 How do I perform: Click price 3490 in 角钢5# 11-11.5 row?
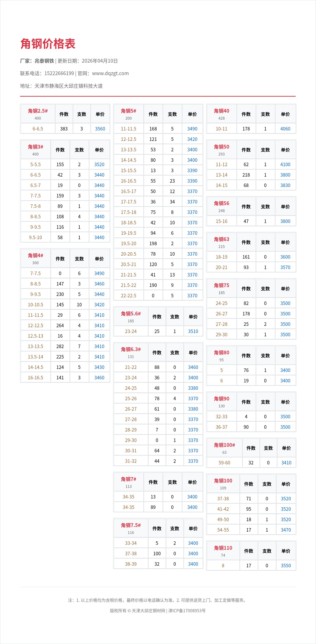pyautogui.click(x=192, y=129)
